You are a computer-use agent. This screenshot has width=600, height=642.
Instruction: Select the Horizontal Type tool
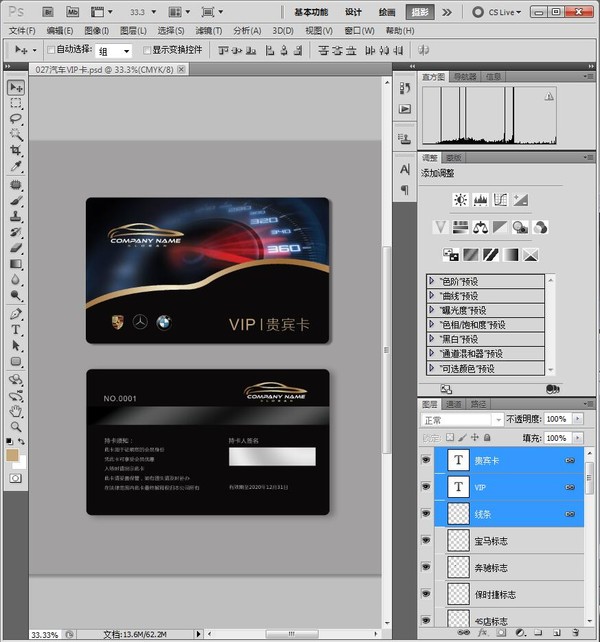tap(16, 330)
